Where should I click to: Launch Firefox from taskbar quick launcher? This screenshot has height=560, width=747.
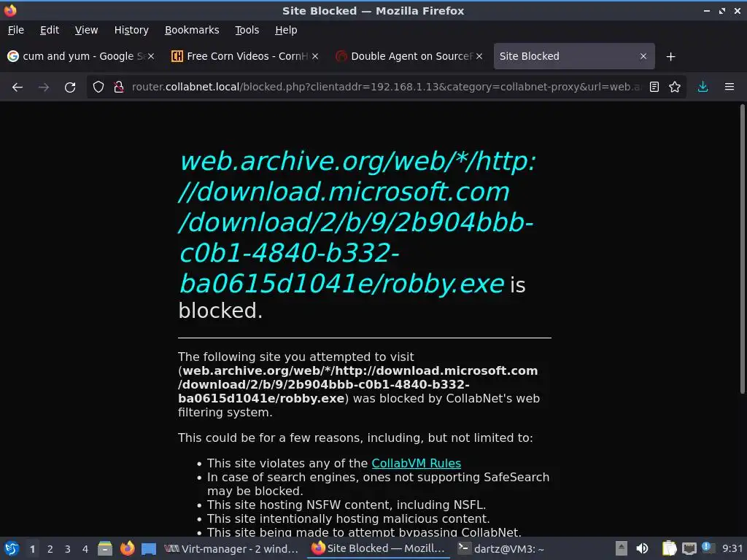127,548
